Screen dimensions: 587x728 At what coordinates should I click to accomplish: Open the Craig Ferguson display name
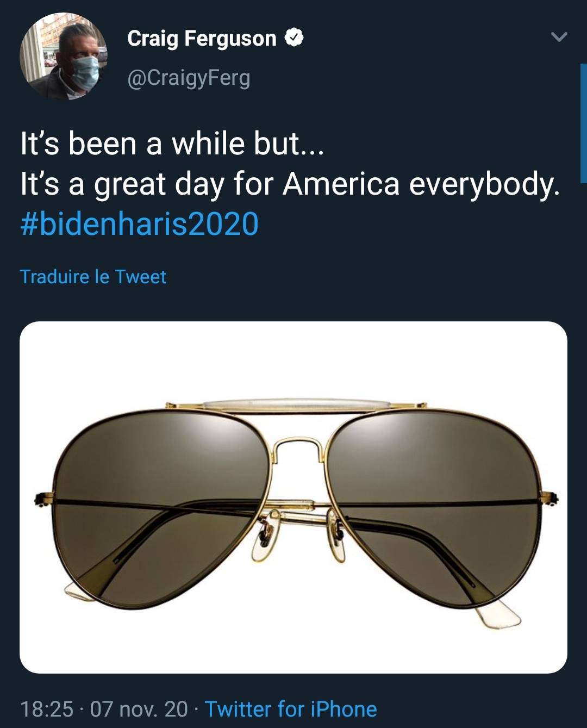(x=202, y=39)
